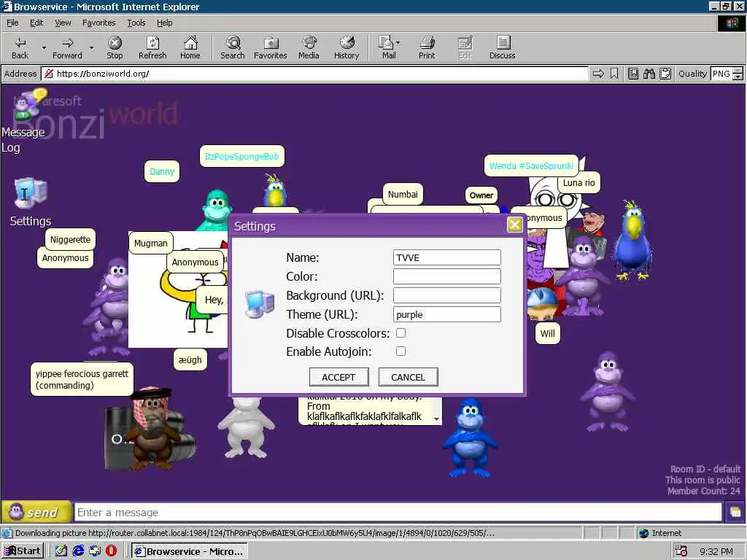Open the Back button history dropdown arrow
This screenshot has height=560, width=747.
pyautogui.click(x=44, y=47)
